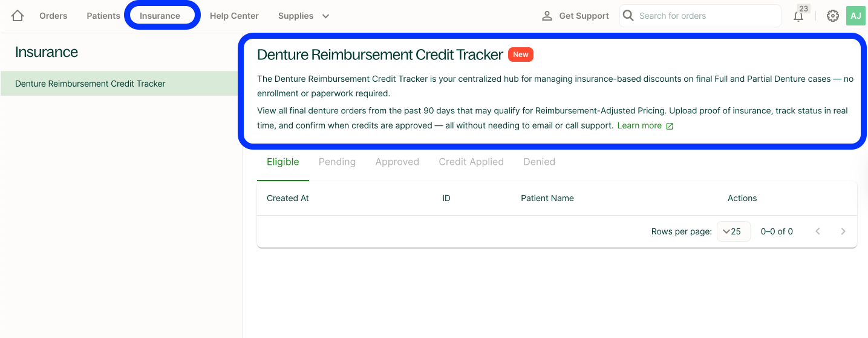Navigate to the Patients page
The height and width of the screenshot is (338, 868).
[103, 16]
